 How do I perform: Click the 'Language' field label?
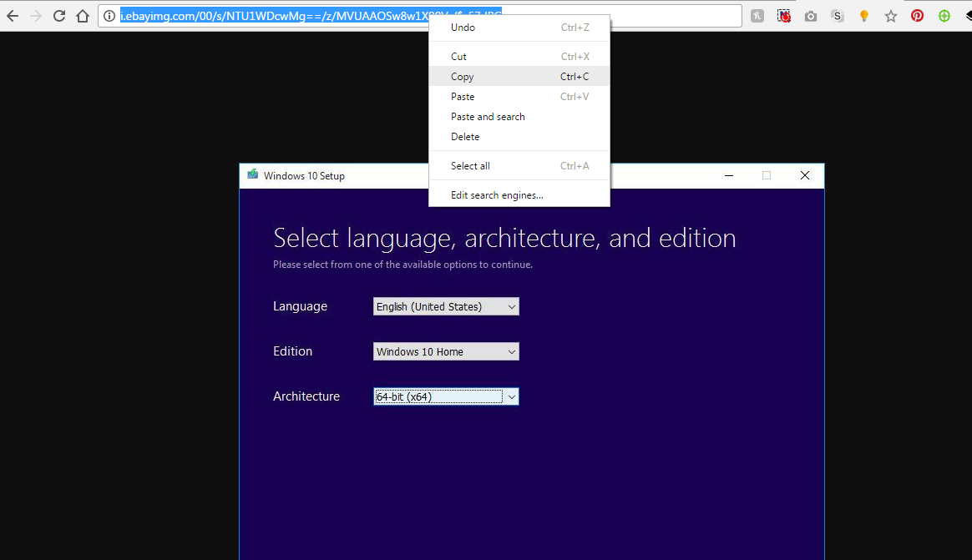(x=300, y=306)
